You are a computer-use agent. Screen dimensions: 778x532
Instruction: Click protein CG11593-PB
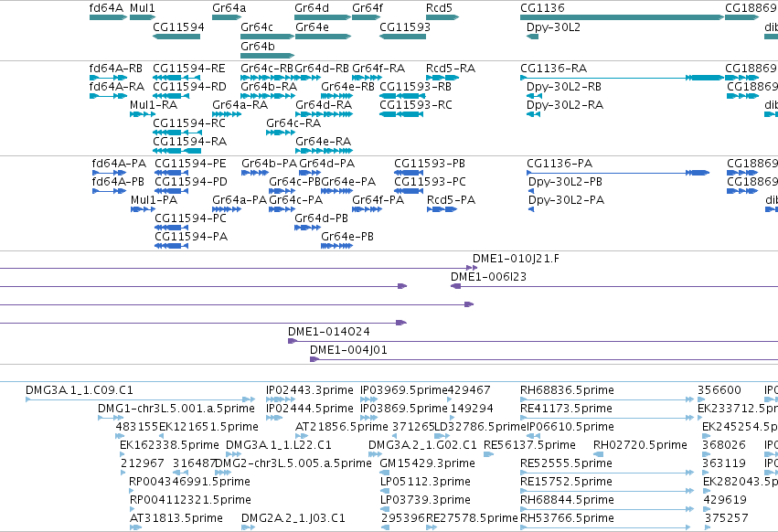point(430,164)
